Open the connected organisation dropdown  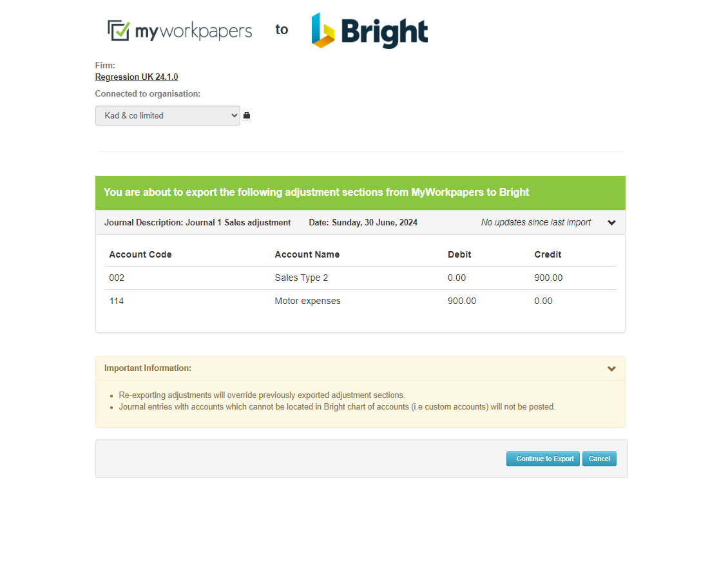click(x=168, y=115)
